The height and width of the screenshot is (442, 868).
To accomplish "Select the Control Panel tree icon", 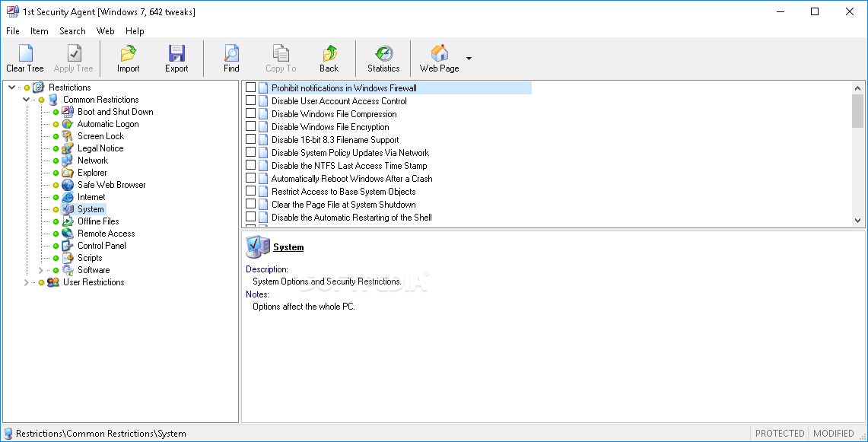I will (68, 246).
